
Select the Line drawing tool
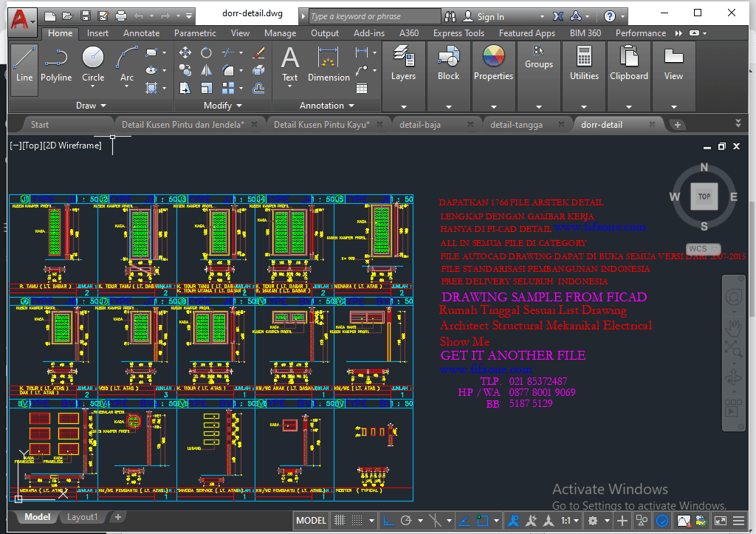pos(24,64)
